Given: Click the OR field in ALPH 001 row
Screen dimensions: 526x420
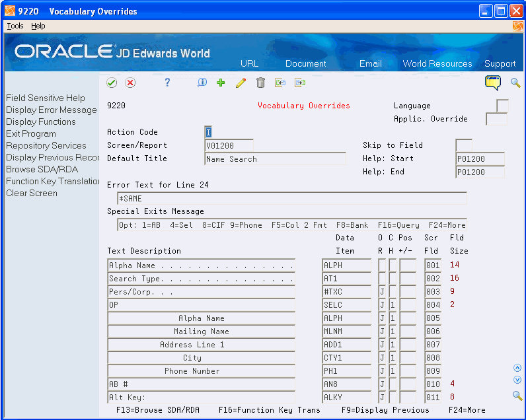Looking at the screenshot, I should click(382, 265).
